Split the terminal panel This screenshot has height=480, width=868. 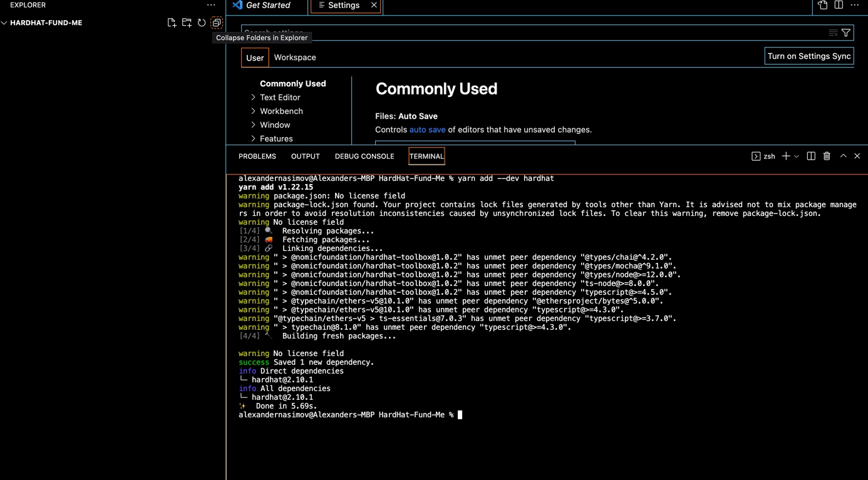coord(811,156)
